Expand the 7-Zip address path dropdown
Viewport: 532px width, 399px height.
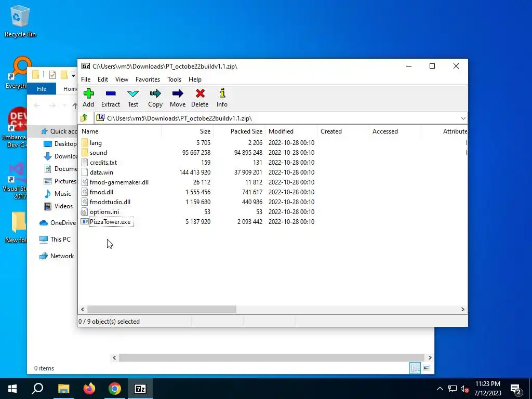click(x=463, y=118)
